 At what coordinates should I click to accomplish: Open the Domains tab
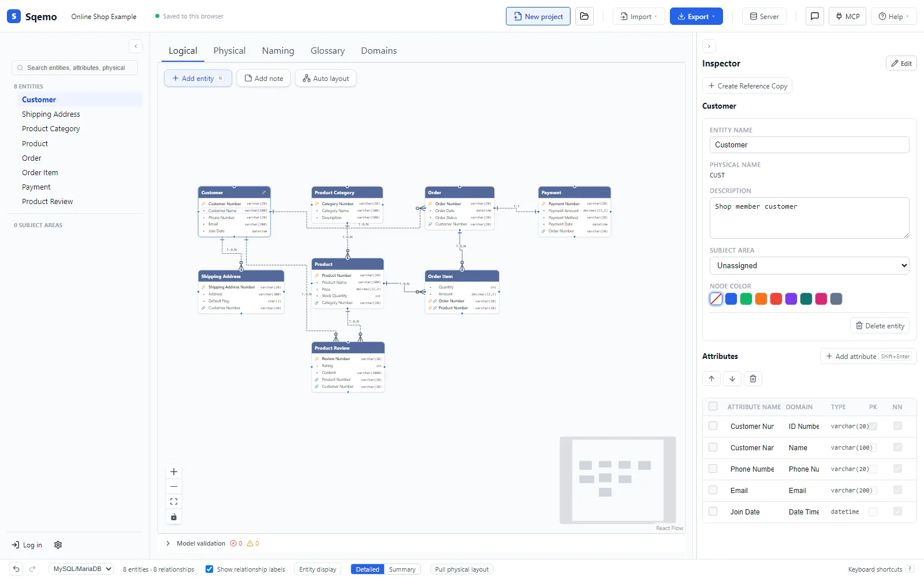(379, 51)
